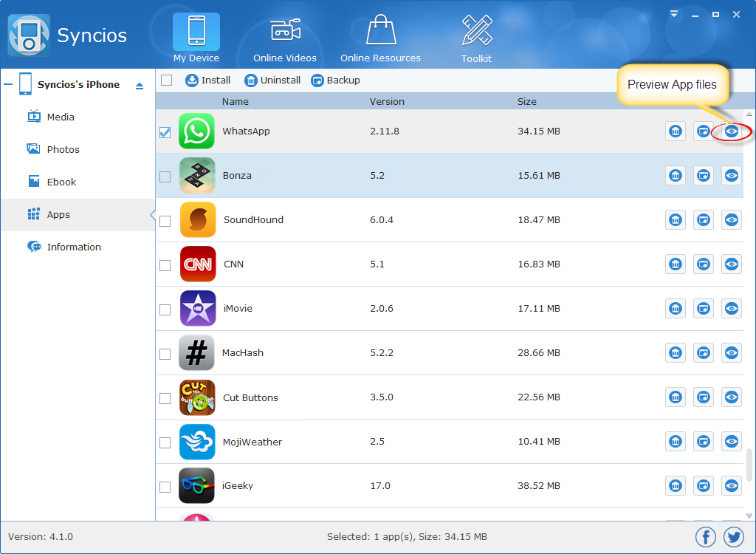Uninstall SoundHound via its trash icon
This screenshot has height=554, width=756.
click(x=676, y=220)
